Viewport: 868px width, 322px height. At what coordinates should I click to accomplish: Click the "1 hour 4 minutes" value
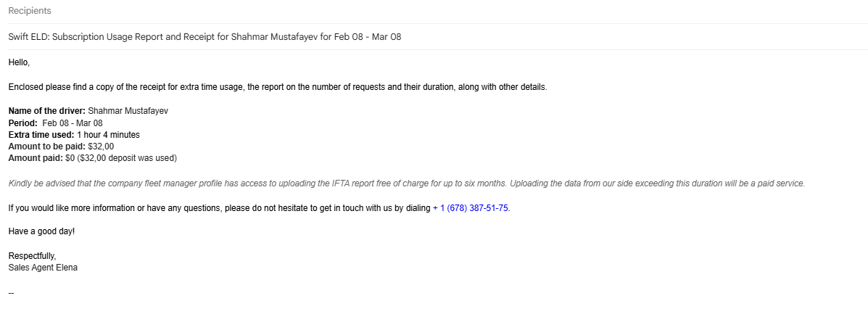click(x=108, y=134)
